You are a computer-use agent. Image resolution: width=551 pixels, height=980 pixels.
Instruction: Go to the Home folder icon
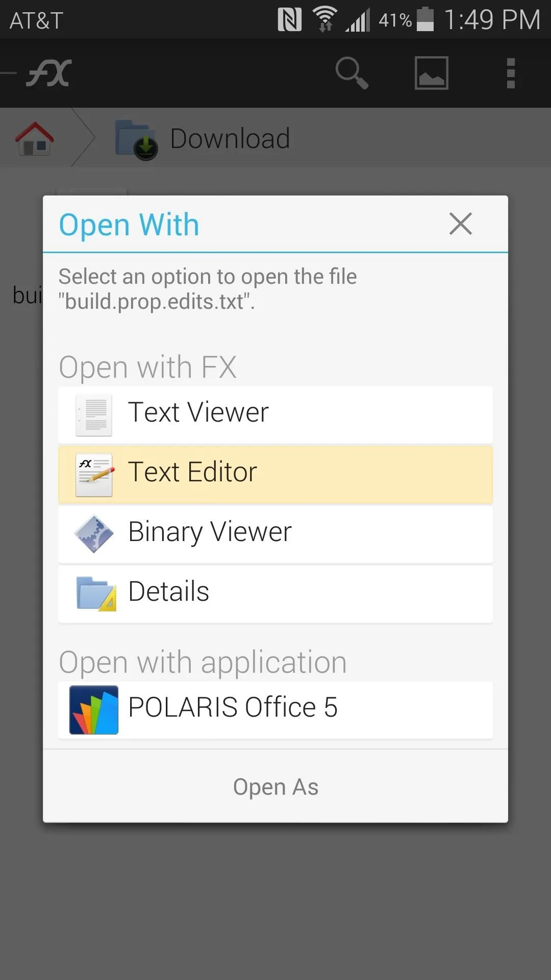[x=34, y=138]
